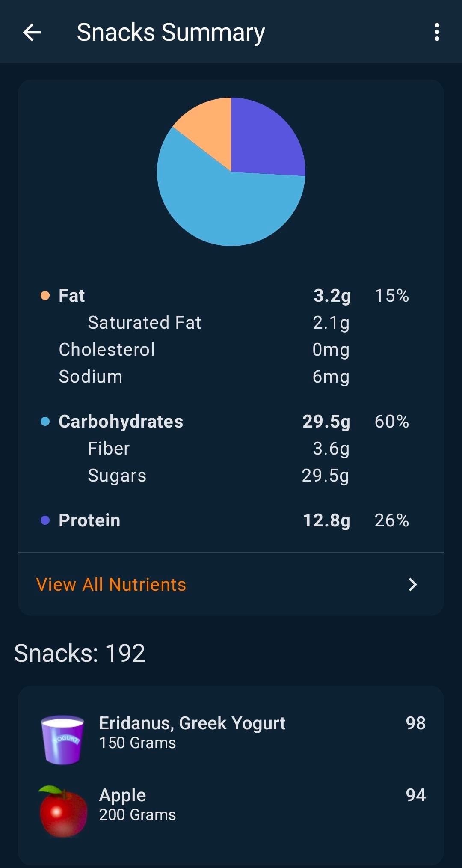Tap the Snacks Summary title
Viewport: 462px width, 868px height.
tap(171, 33)
